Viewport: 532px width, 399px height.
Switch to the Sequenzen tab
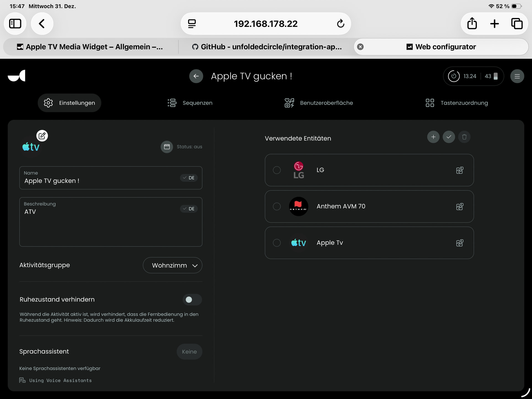(190, 103)
